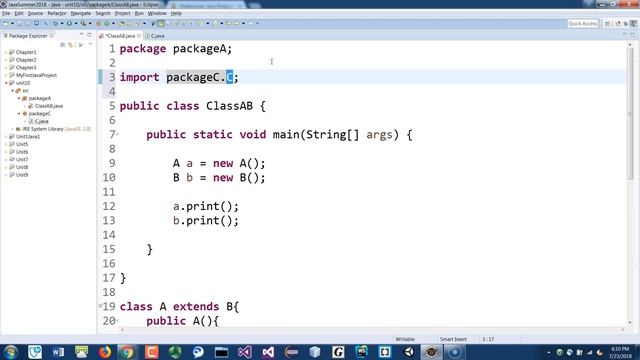
Task: Open the Run button dropdown arrow
Action: (x=76, y=23)
